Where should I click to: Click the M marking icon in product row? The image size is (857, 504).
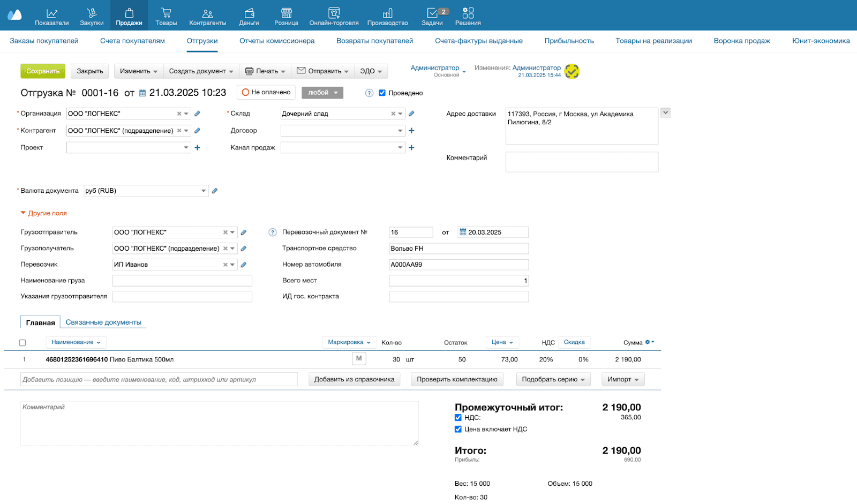point(359,359)
